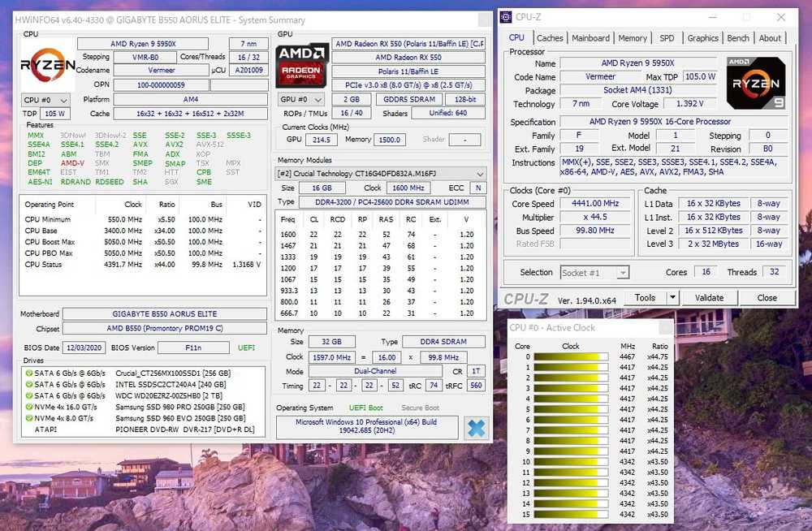The image size is (812, 531).
Task: Click the 'GIGABYTE B550 AORUS ELITE' motherboard field
Action: pos(165,314)
